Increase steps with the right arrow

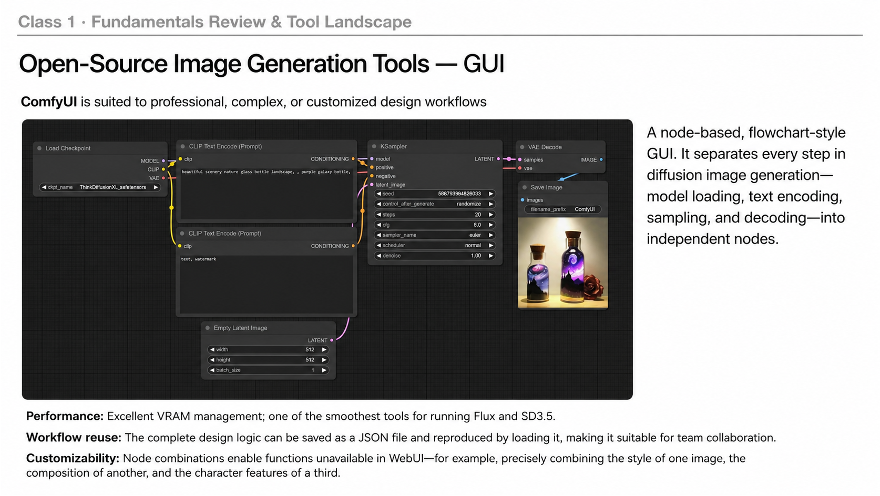click(491, 214)
